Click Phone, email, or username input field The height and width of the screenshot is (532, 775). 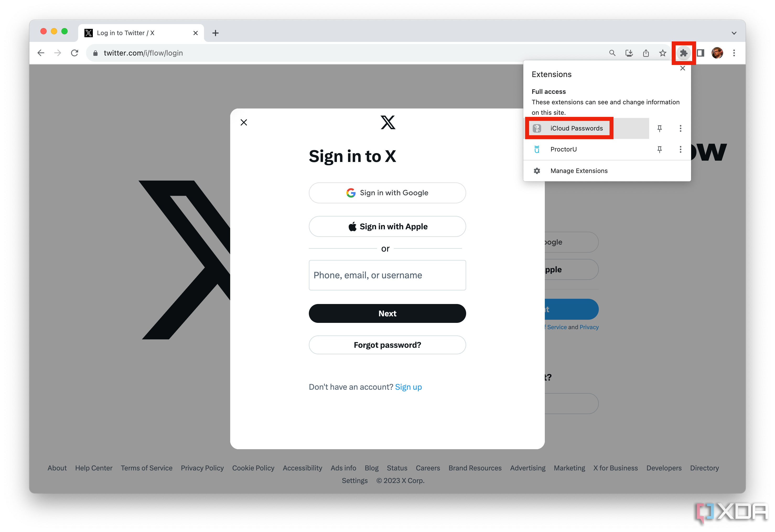coord(387,275)
